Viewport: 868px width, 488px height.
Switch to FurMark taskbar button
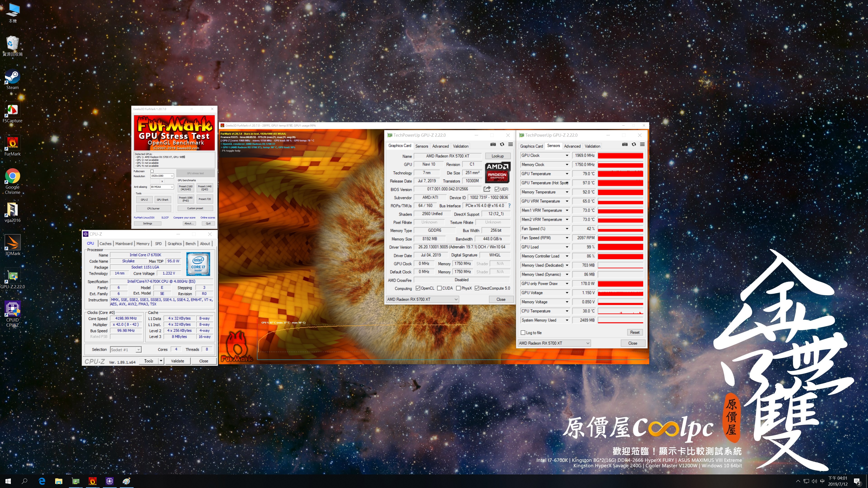[x=93, y=481]
